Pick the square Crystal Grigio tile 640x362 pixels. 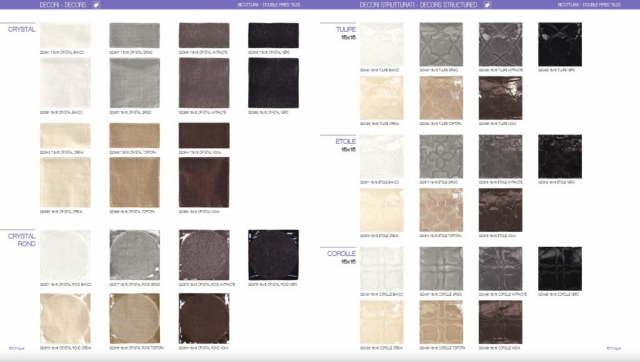click(135, 83)
